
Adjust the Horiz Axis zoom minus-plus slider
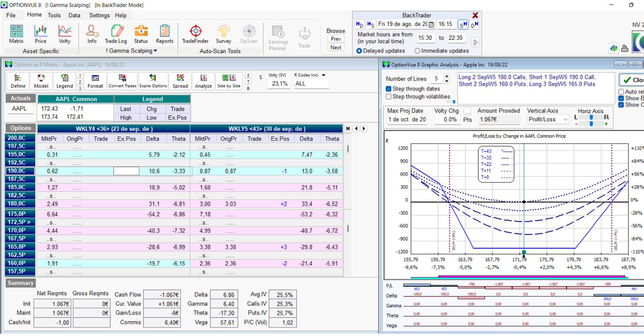click(591, 124)
